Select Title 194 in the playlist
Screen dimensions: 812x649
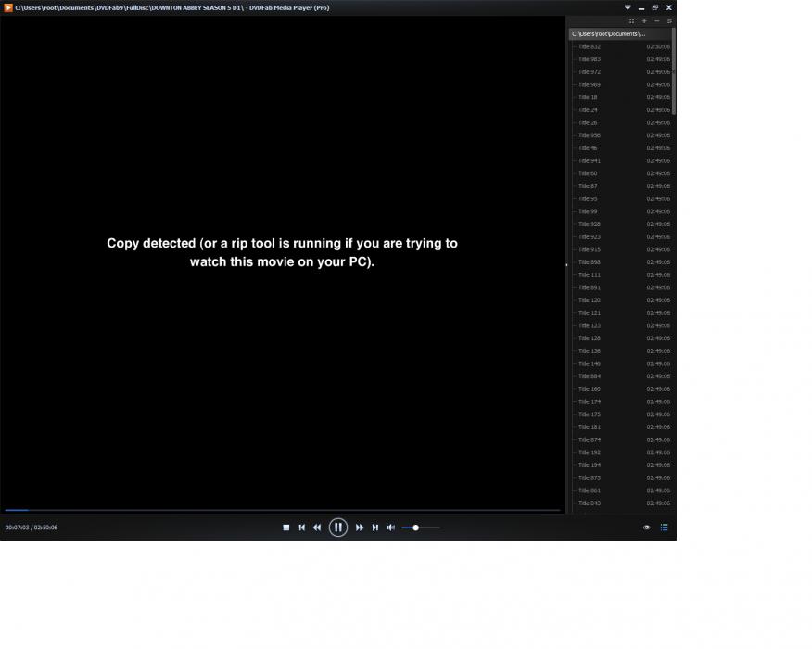click(x=621, y=465)
